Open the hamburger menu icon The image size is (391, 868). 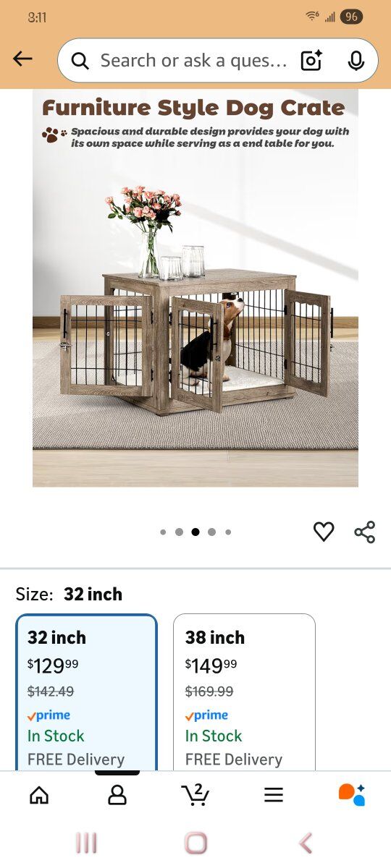273,795
